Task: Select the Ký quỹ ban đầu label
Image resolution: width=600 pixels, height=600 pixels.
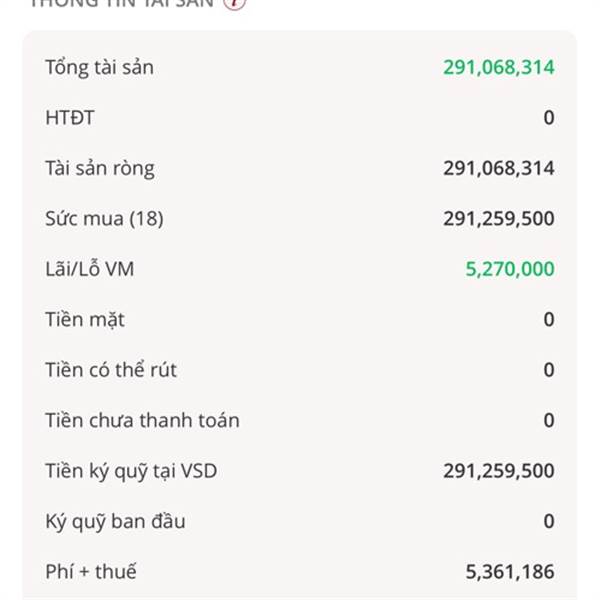Action: (115, 522)
